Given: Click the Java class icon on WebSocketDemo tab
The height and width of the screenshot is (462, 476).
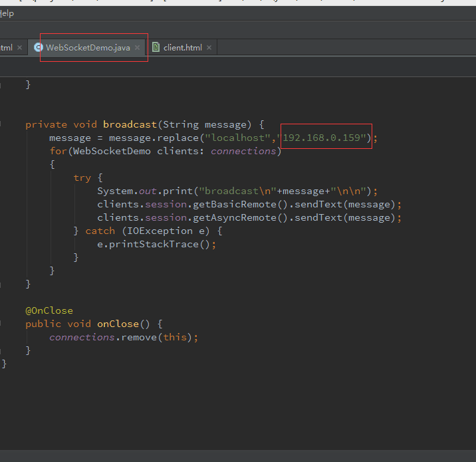Looking at the screenshot, I should pyautogui.click(x=39, y=48).
